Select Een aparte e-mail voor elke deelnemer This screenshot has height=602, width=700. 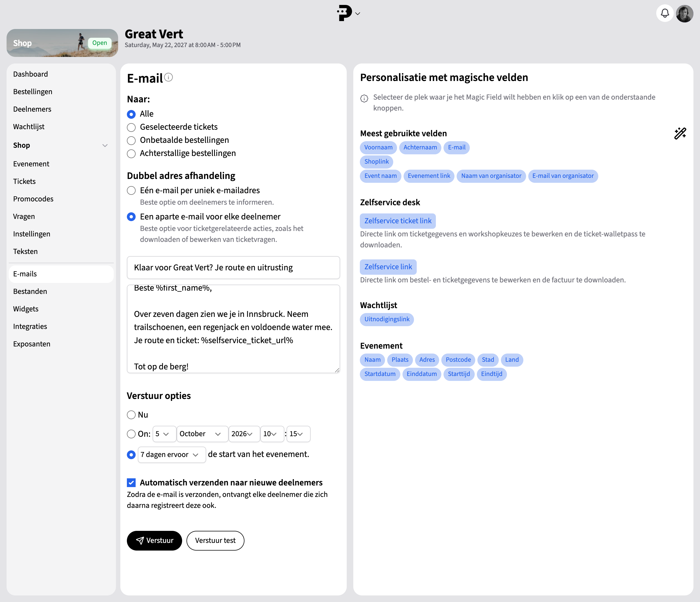131,217
